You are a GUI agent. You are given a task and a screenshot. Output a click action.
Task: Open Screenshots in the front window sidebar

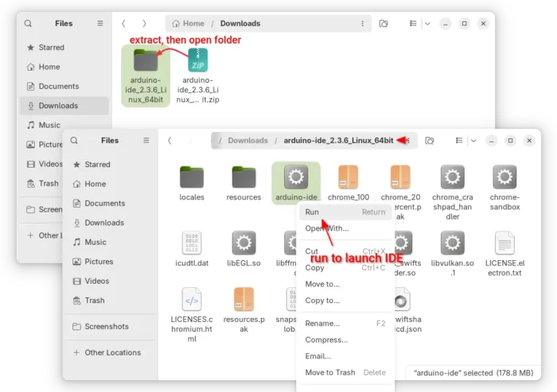[x=110, y=326]
